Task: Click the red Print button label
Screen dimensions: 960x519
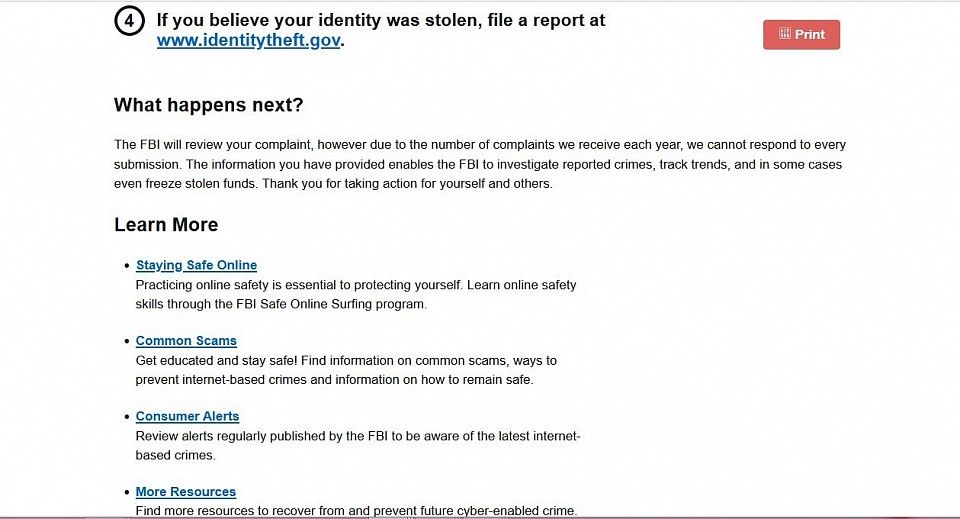Action: (810, 34)
